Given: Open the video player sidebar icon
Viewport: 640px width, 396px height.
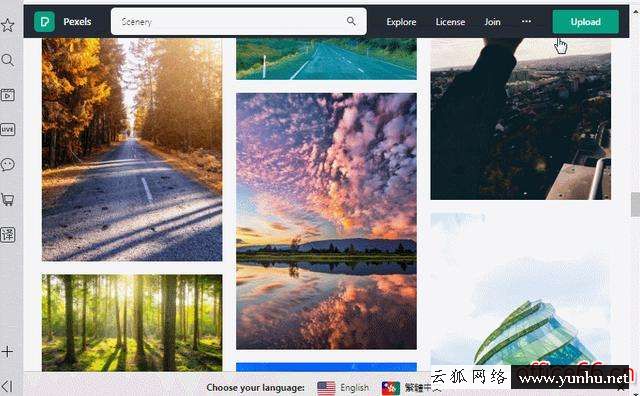Looking at the screenshot, I should (x=7, y=95).
